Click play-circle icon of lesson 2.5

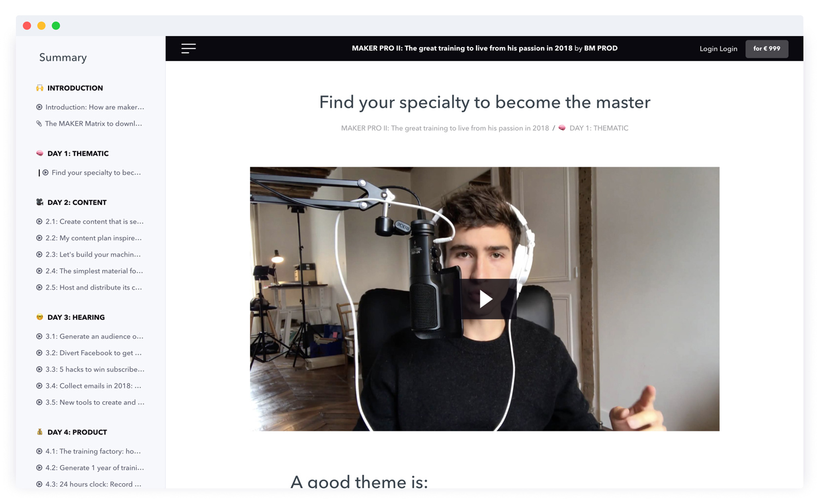pos(39,287)
